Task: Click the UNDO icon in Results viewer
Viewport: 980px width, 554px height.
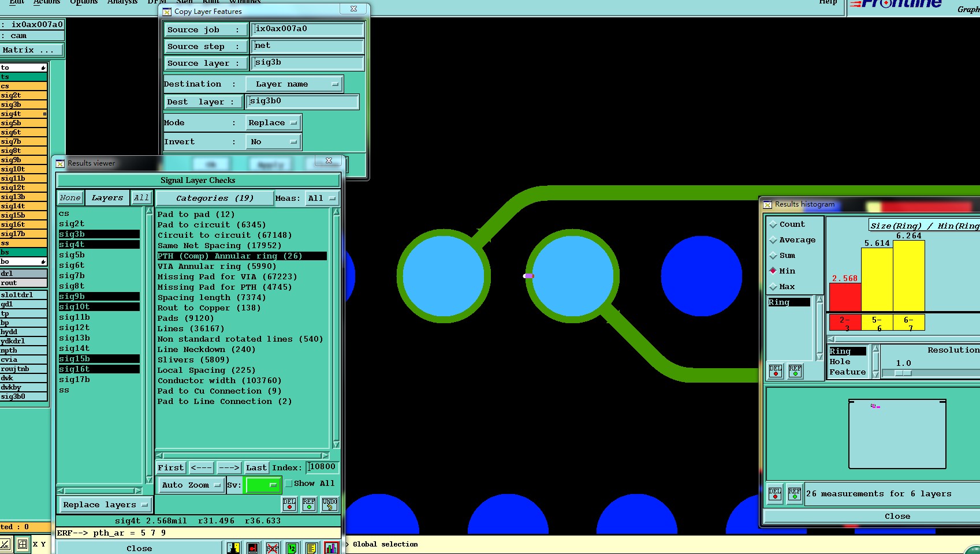Action: pos(330,504)
